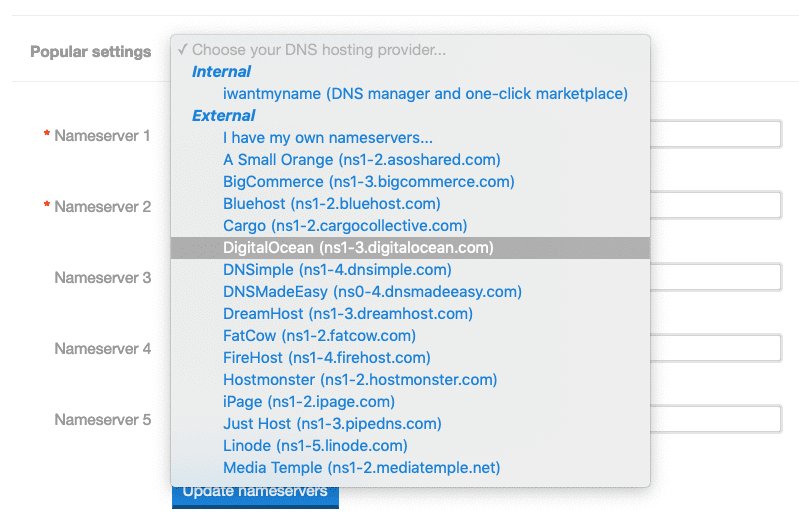This screenshot has width=799, height=519.
Task: Select DreamHost provider entry
Action: pyautogui.click(x=347, y=314)
